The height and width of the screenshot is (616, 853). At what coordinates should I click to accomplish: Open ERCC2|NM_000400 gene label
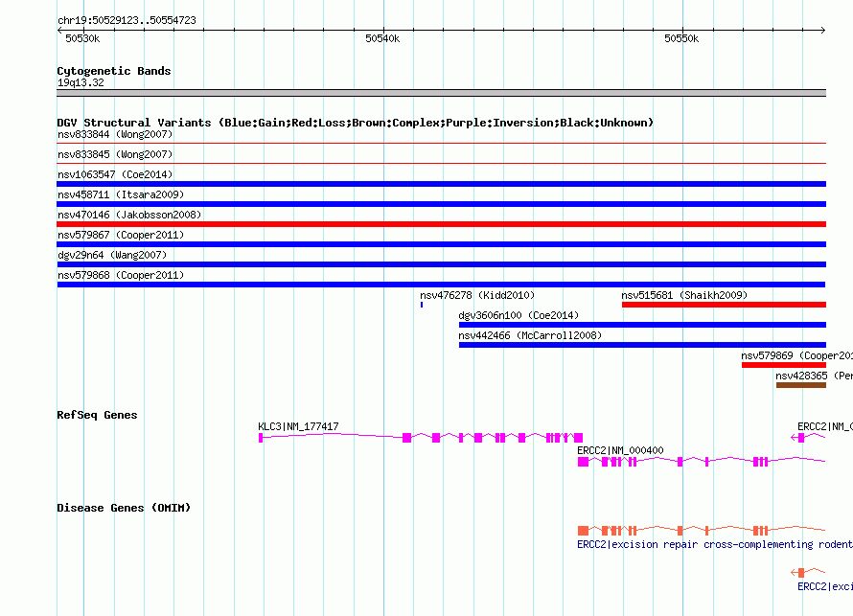pos(620,450)
